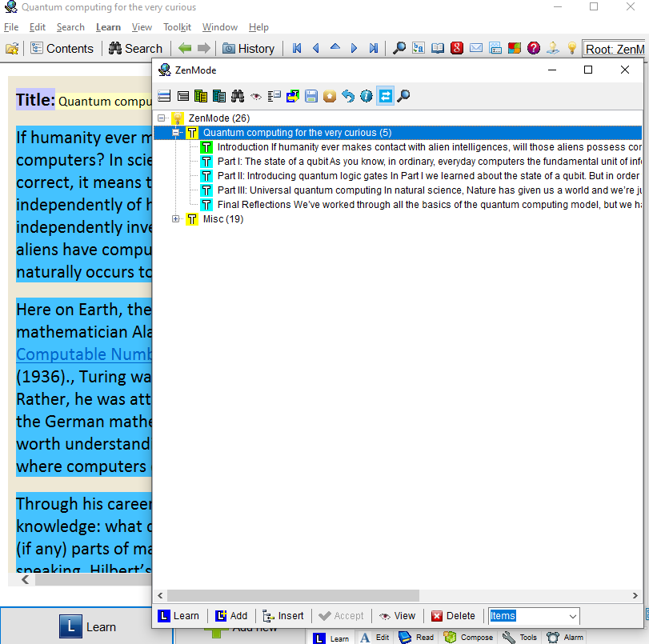Screen dimensions: 649x644
Task: Open the Contents button in main toolbar
Action: 62,49
